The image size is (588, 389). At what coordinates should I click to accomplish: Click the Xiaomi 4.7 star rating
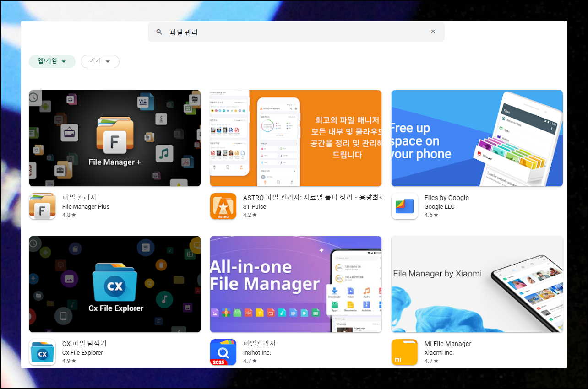[x=431, y=361]
